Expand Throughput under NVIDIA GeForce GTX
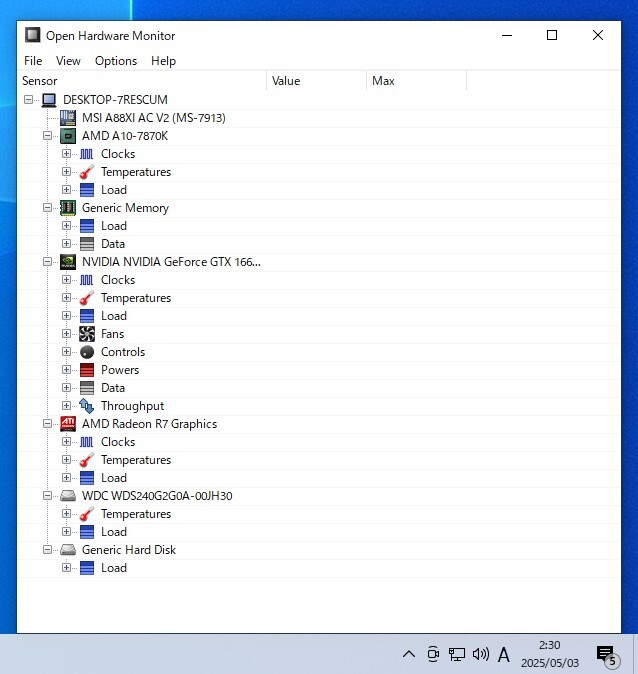Image resolution: width=638 pixels, height=674 pixels. click(x=66, y=406)
